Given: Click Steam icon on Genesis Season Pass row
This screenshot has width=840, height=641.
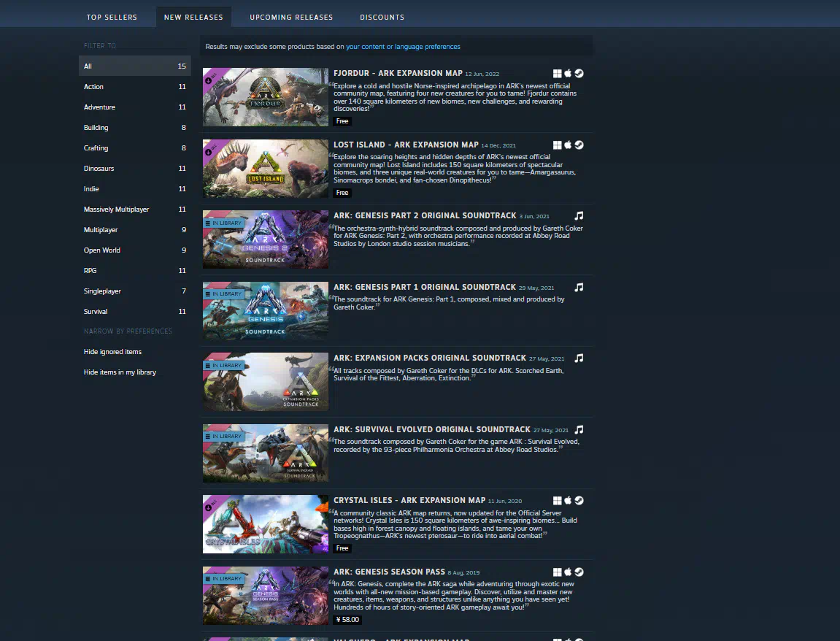Looking at the screenshot, I should coord(579,572).
